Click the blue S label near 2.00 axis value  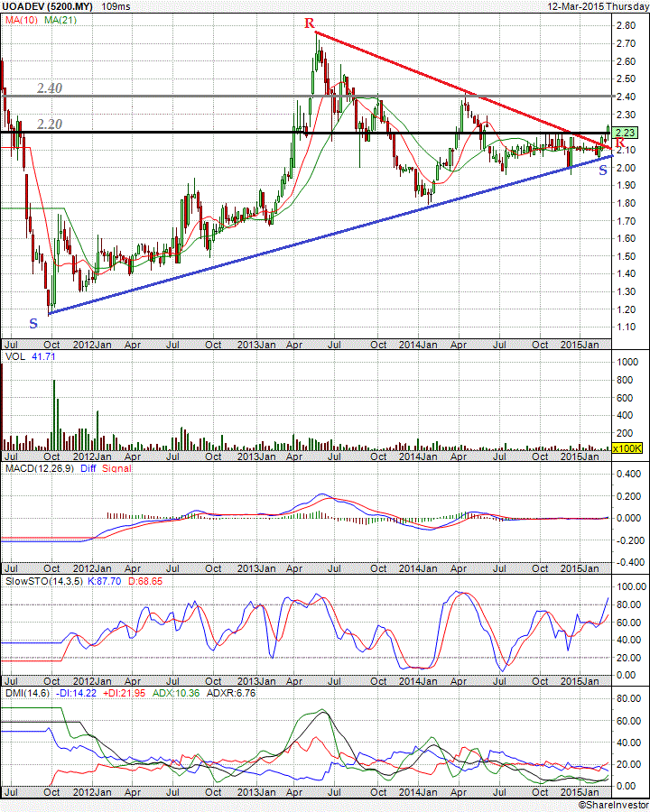pyautogui.click(x=603, y=170)
